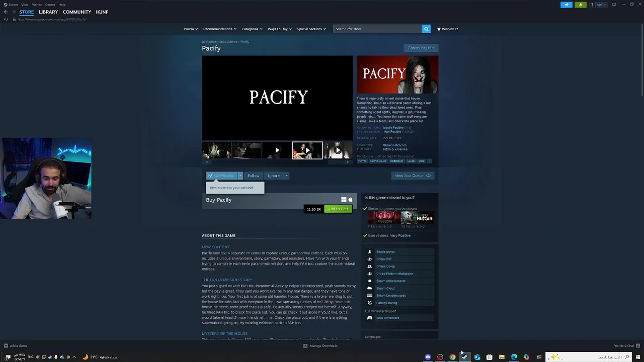Select the first screenshot thumbnail
The height and width of the screenshot is (362, 644).
click(216, 150)
